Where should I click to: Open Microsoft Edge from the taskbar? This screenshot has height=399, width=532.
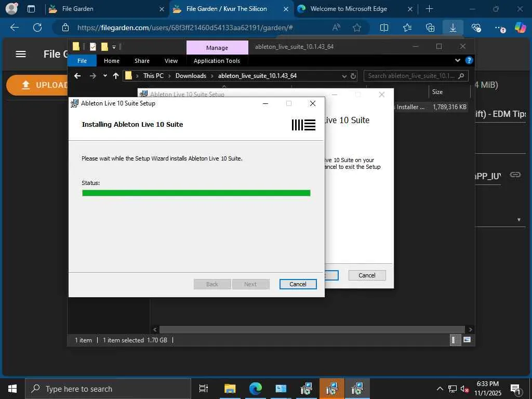(256, 389)
